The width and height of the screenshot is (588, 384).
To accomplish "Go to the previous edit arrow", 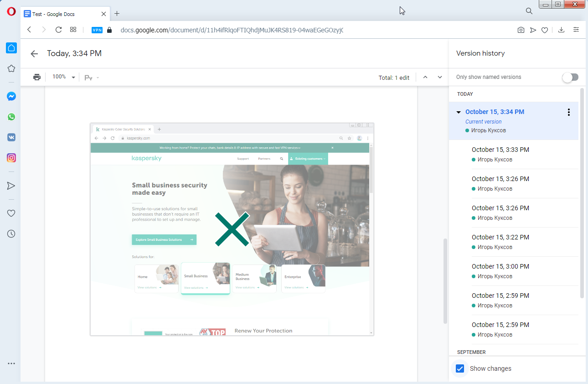I will point(425,77).
